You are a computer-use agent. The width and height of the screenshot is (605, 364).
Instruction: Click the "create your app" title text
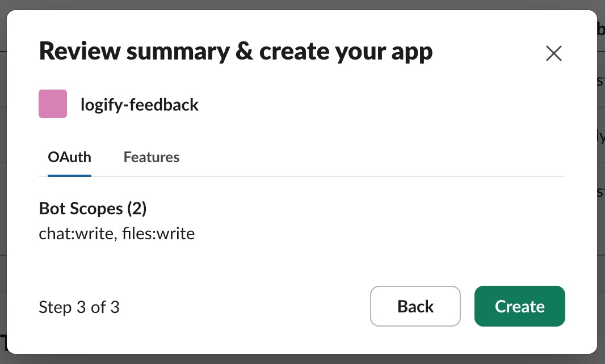[x=346, y=52]
